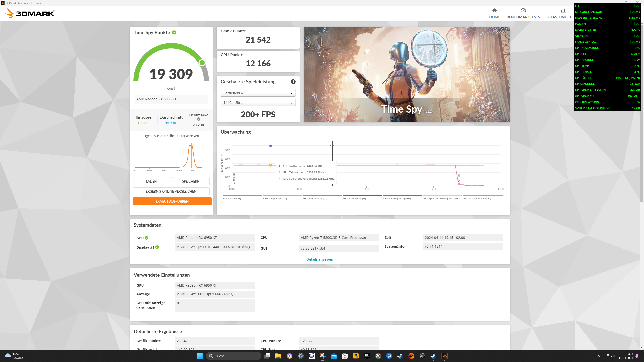Toggle the GPU Speichertaktfrequenz color bar

[442, 195]
